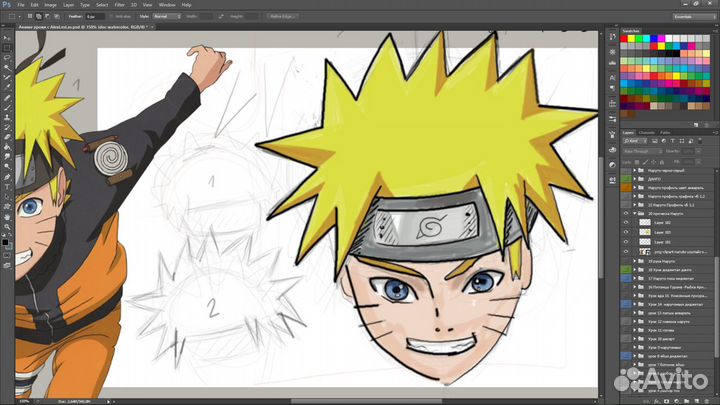Image resolution: width=720 pixels, height=405 pixels.
Task: Click the Feather input field
Action: (93, 17)
